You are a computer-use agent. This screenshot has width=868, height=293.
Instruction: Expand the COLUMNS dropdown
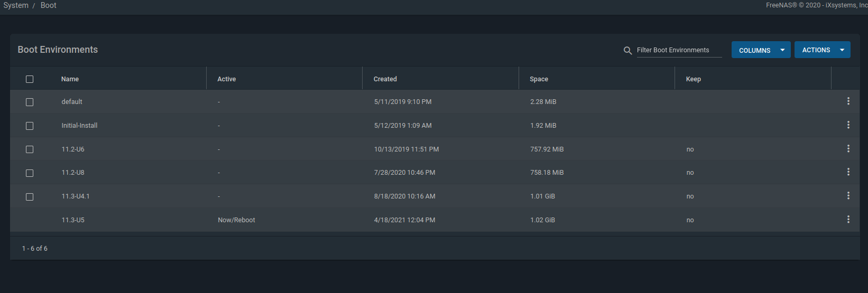coord(761,50)
